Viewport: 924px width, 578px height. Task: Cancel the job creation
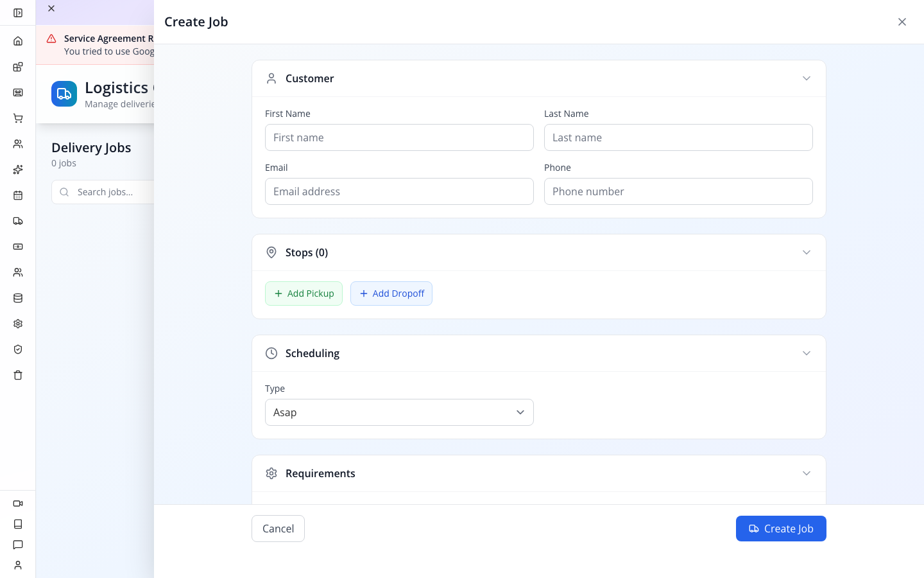click(278, 529)
